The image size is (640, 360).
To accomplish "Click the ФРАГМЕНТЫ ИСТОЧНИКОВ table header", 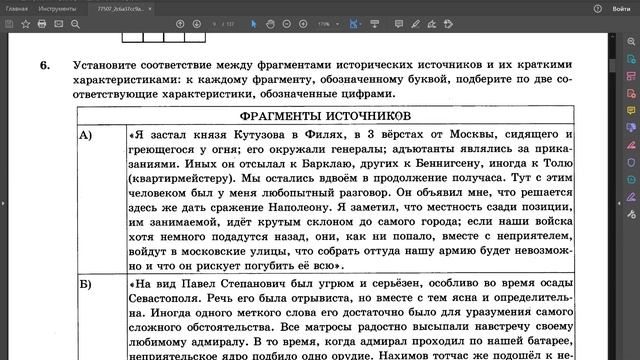I will (x=325, y=116).
